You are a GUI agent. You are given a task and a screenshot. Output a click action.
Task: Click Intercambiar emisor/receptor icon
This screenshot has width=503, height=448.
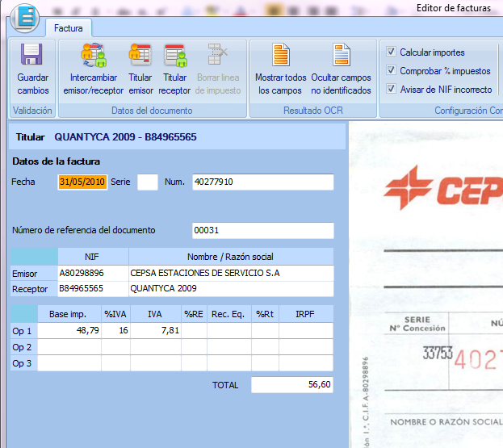[94, 55]
